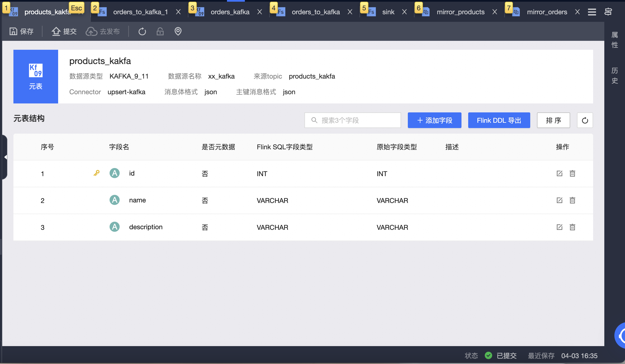Image resolution: width=625 pixels, height=364 pixels.
Task: Click the primary key icon on id row
Action: pos(96,173)
